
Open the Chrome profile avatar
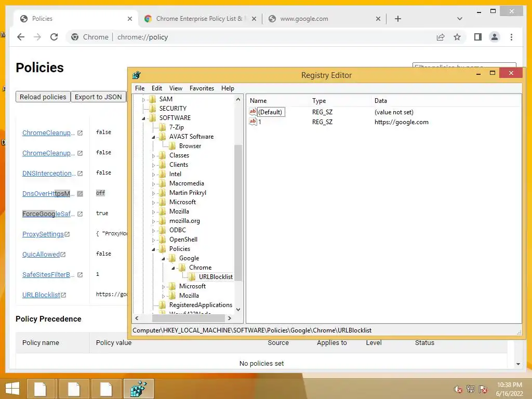coord(495,37)
